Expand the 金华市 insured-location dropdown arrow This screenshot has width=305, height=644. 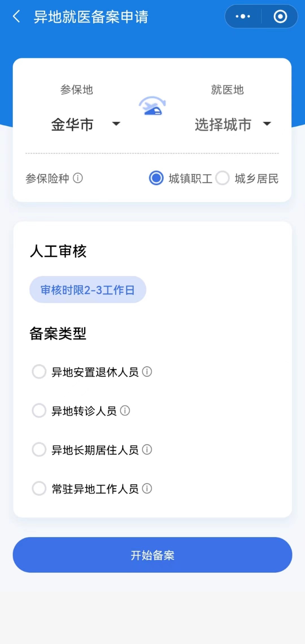click(116, 124)
